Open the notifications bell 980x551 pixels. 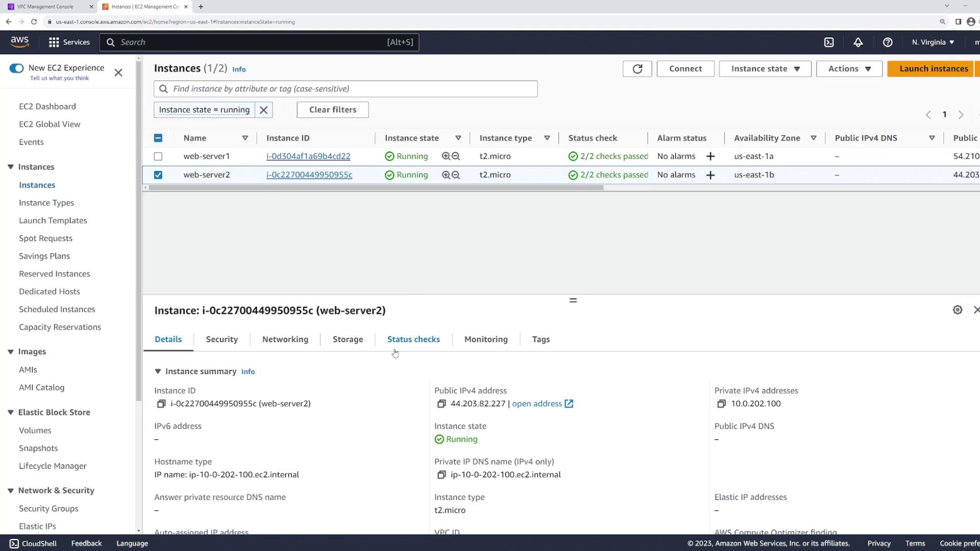tap(858, 42)
